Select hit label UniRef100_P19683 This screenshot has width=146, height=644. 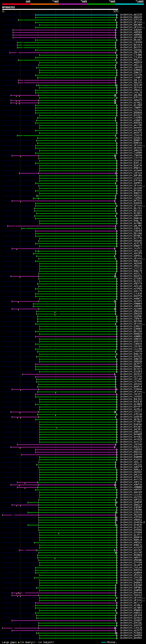tap(131, 633)
